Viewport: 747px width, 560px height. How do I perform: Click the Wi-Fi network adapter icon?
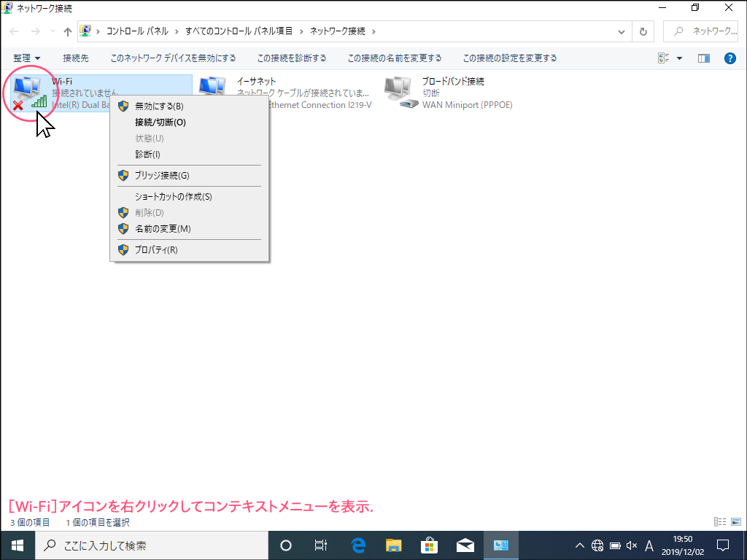(29, 93)
